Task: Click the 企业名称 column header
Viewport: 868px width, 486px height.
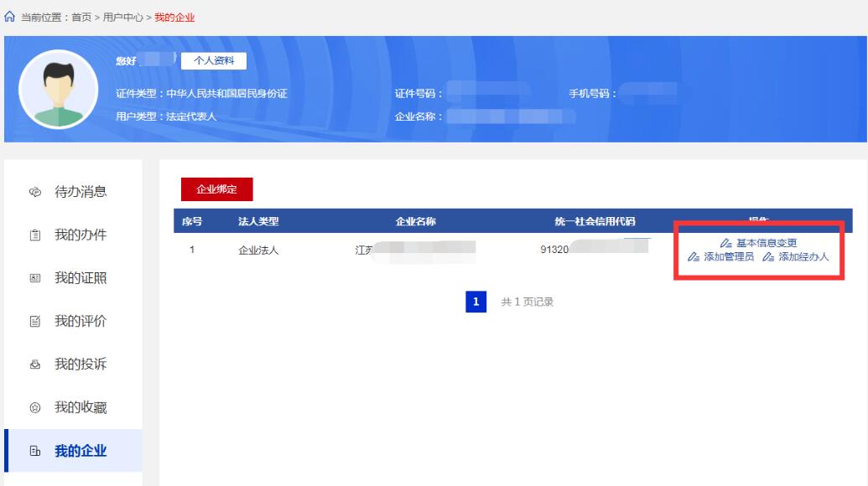Action: 415,222
